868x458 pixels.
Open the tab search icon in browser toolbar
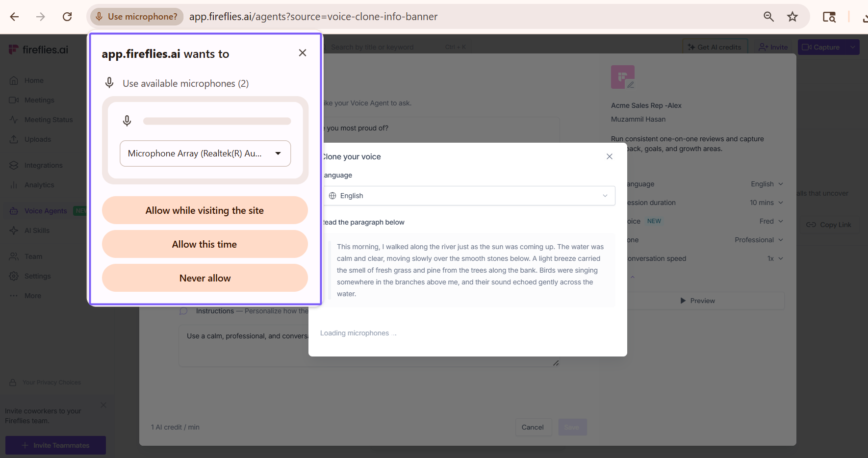pos(829,17)
